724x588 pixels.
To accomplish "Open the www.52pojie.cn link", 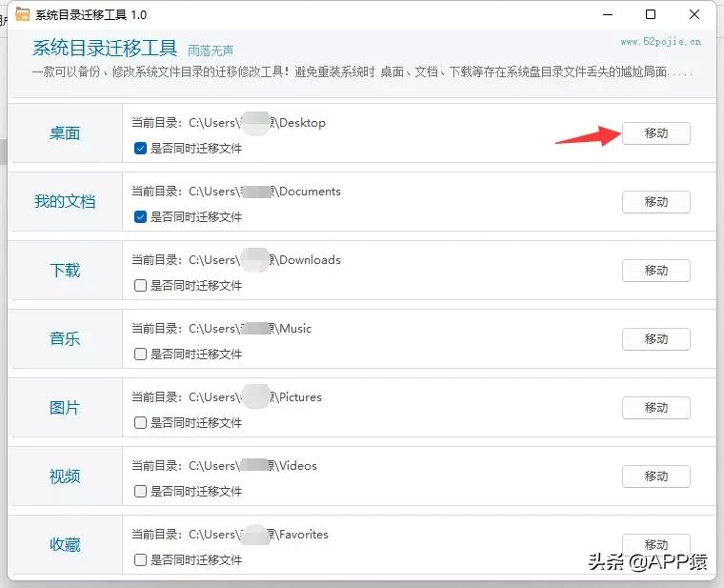I will pyautogui.click(x=660, y=42).
